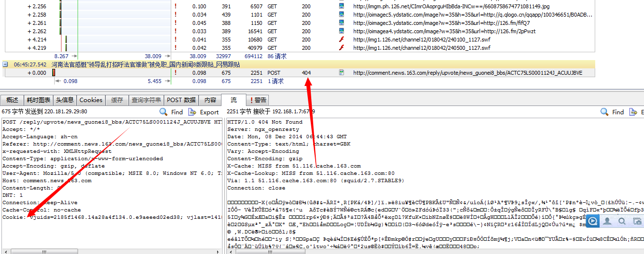Open the 头信息 tab

click(64, 100)
